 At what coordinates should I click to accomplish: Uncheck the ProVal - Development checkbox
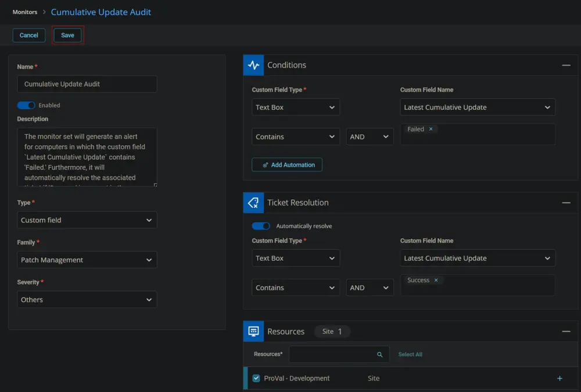(x=256, y=378)
